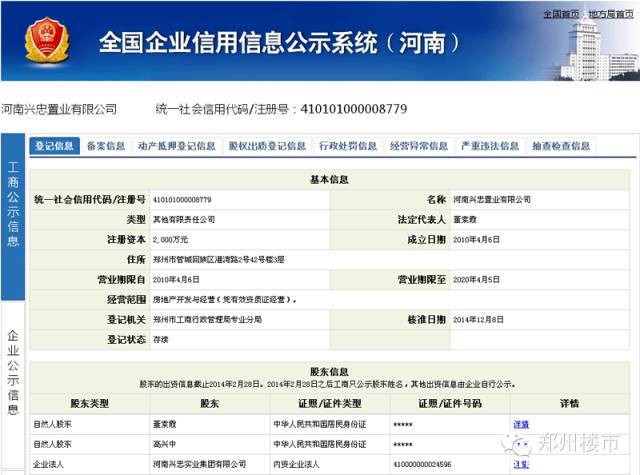
Task: Click the 法定代表人 value 董宗殿
Action: point(464,220)
